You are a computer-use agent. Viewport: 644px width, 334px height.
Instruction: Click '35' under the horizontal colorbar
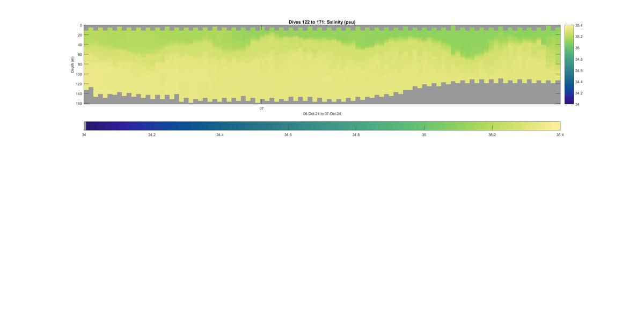click(424, 135)
